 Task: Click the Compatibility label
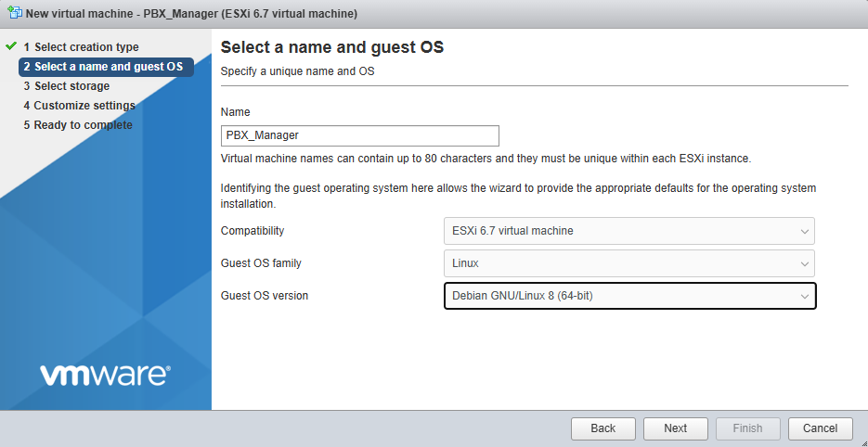coord(253,231)
